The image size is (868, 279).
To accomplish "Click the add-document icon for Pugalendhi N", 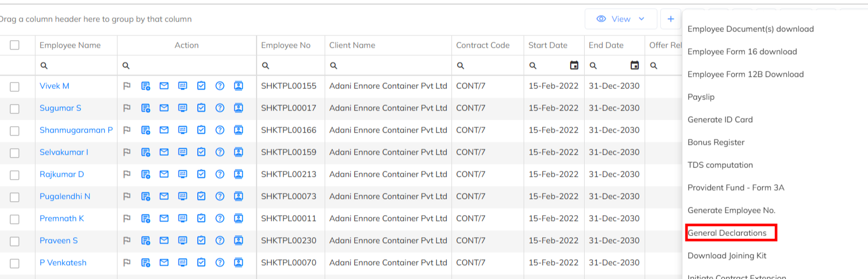I will point(145,196).
